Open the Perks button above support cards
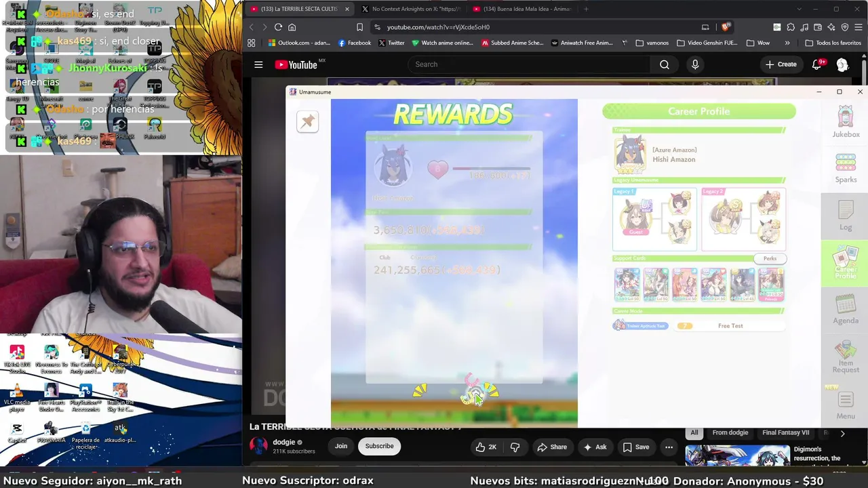 [770, 258]
